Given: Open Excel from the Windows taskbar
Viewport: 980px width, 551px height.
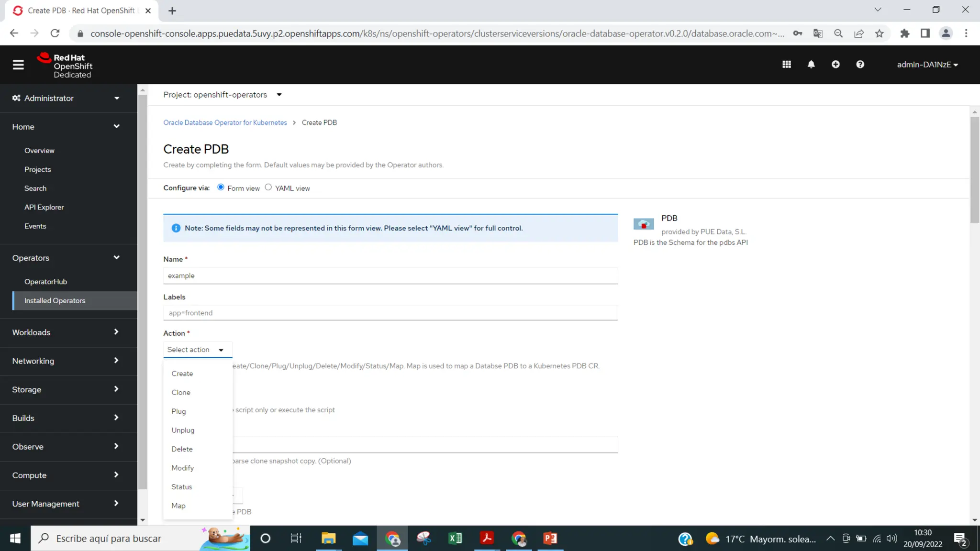Looking at the screenshot, I should pos(455,539).
